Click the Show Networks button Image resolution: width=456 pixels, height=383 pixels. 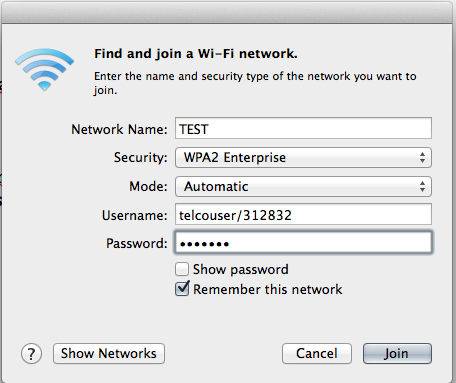(x=109, y=353)
